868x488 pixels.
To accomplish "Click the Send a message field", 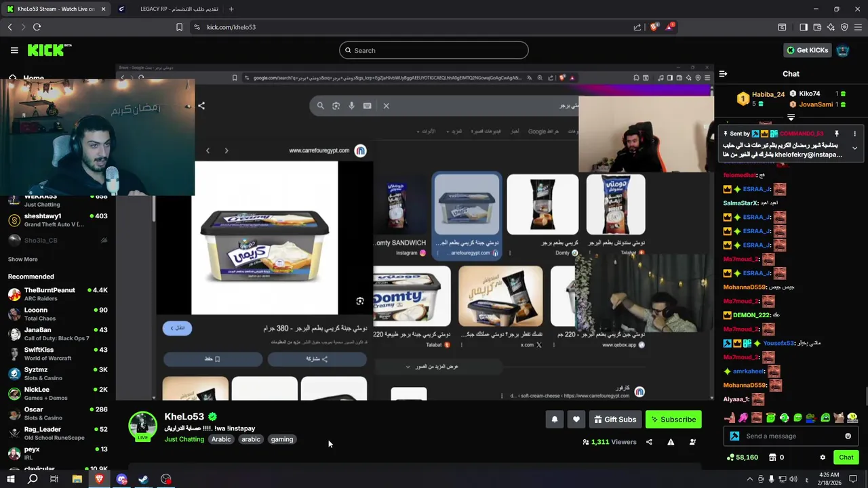I will pos(791,436).
